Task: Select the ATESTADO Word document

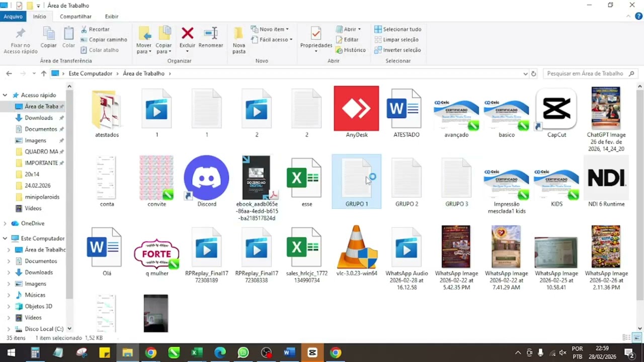Action: point(406,109)
